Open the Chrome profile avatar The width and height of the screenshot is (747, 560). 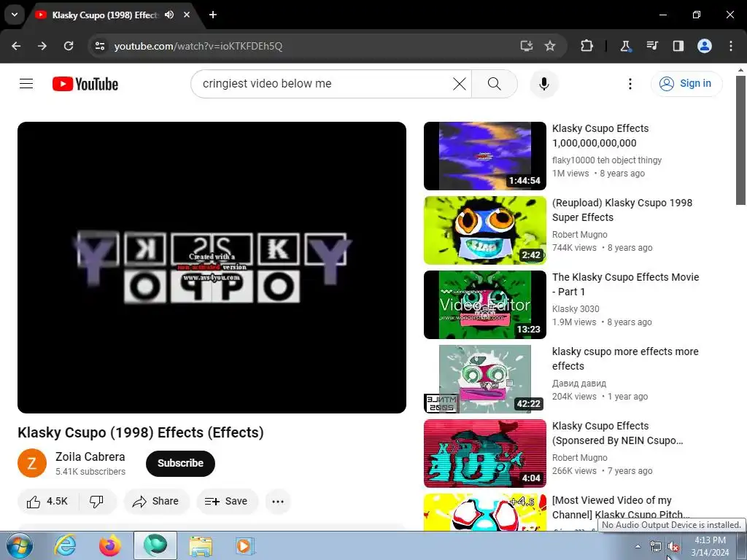pyautogui.click(x=705, y=46)
